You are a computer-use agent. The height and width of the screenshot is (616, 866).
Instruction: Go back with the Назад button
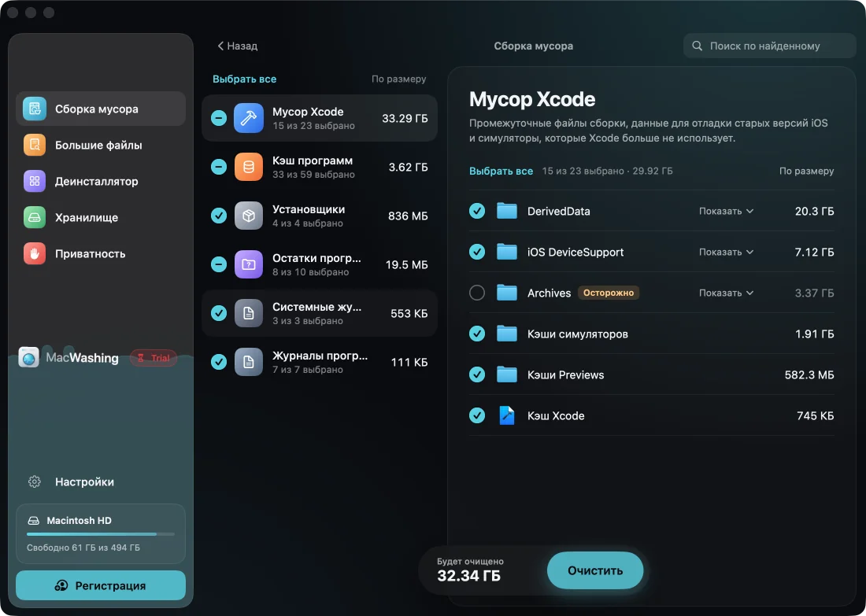pyautogui.click(x=238, y=46)
